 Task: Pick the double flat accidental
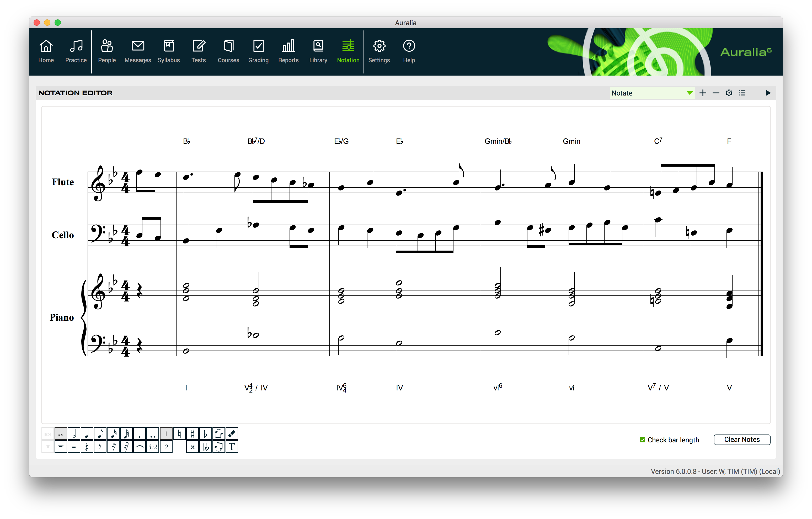pyautogui.click(x=206, y=447)
